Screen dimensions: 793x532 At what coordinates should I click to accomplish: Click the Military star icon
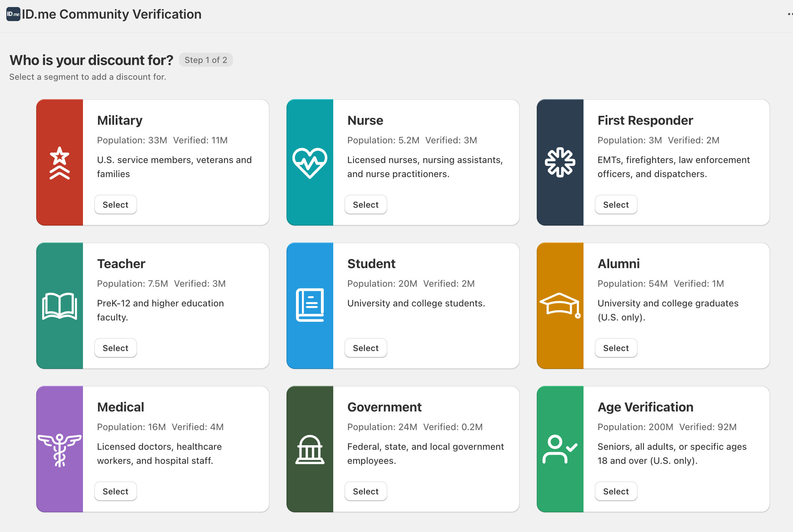(x=60, y=162)
